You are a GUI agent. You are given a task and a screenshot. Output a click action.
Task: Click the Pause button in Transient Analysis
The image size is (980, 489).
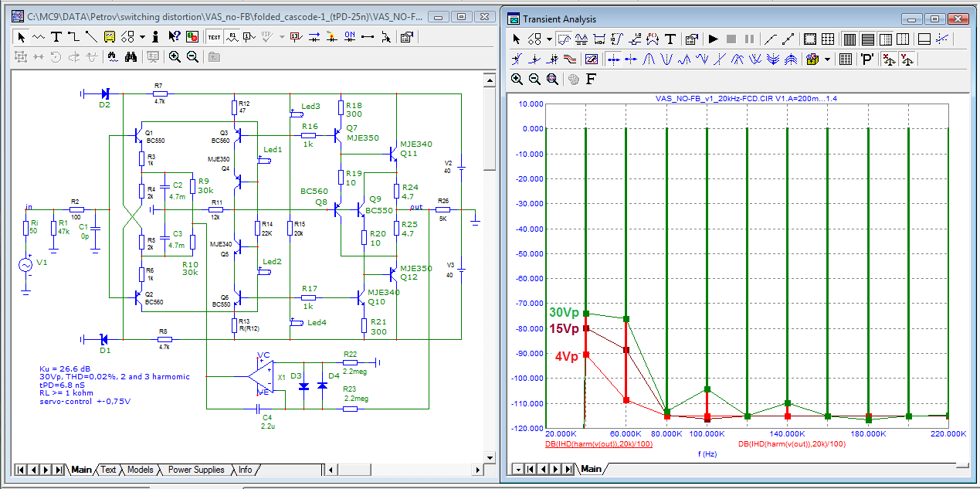pyautogui.click(x=749, y=39)
